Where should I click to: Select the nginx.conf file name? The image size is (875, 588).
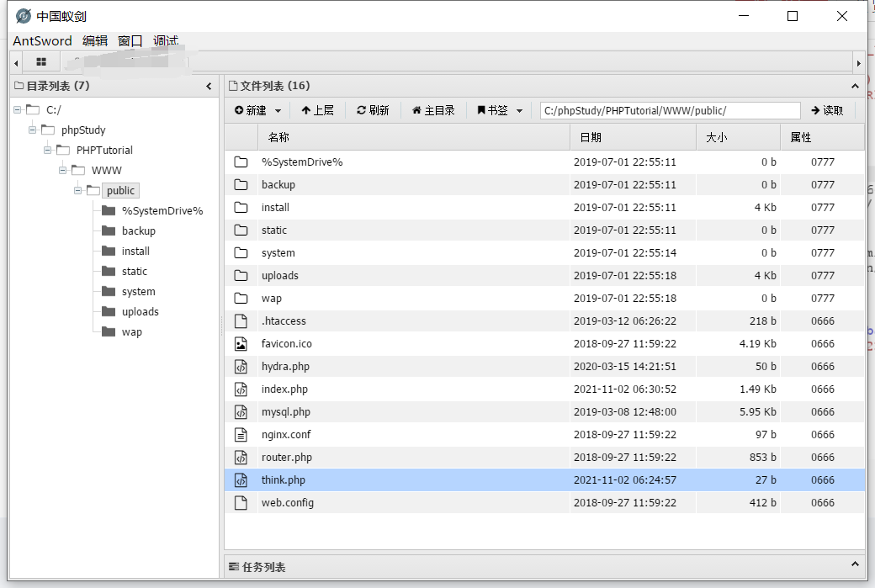click(x=286, y=435)
